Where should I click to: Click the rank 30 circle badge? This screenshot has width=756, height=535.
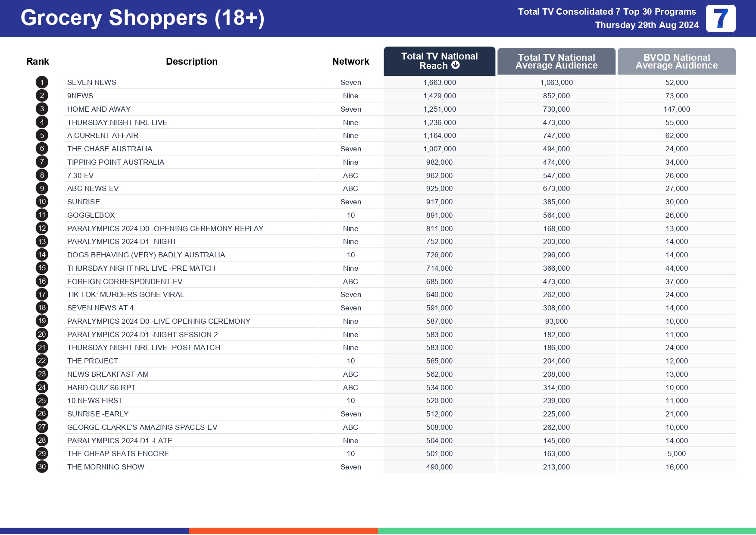click(42, 467)
